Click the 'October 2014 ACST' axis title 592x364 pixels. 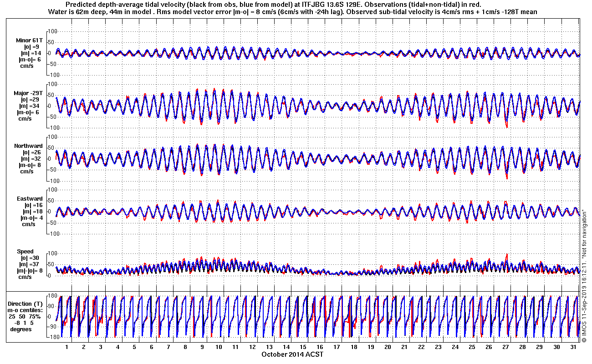[292, 354]
